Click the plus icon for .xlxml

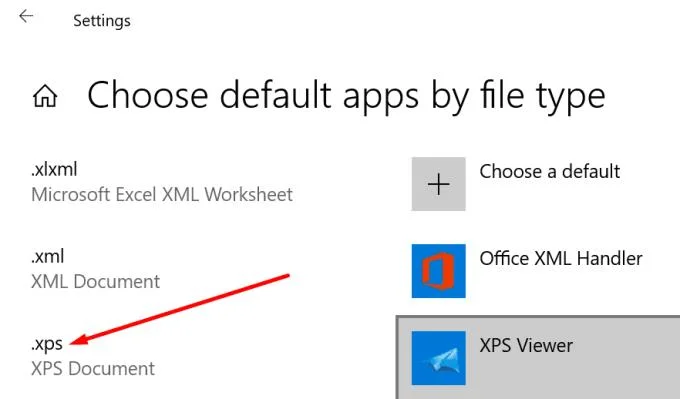(438, 184)
